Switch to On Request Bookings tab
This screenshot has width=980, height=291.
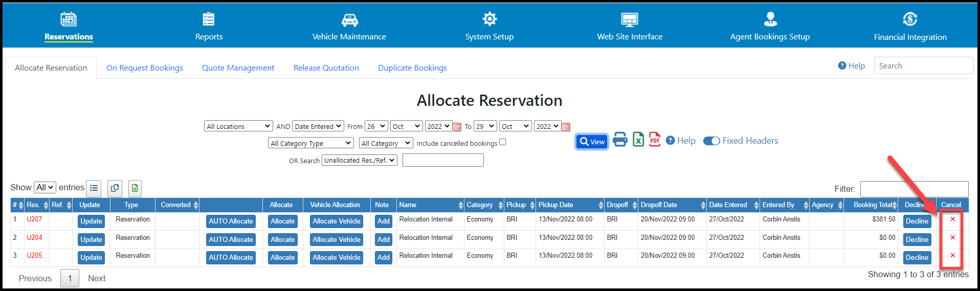[x=145, y=68]
